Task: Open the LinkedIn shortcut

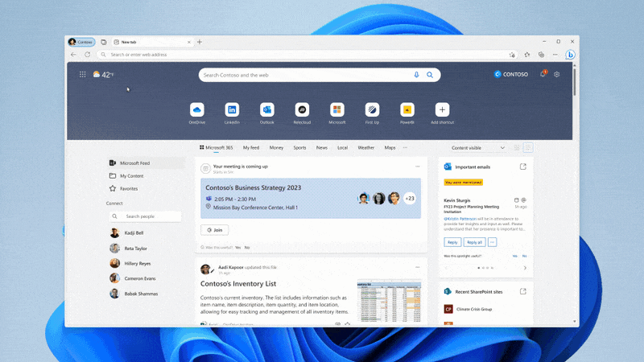Action: (232, 109)
